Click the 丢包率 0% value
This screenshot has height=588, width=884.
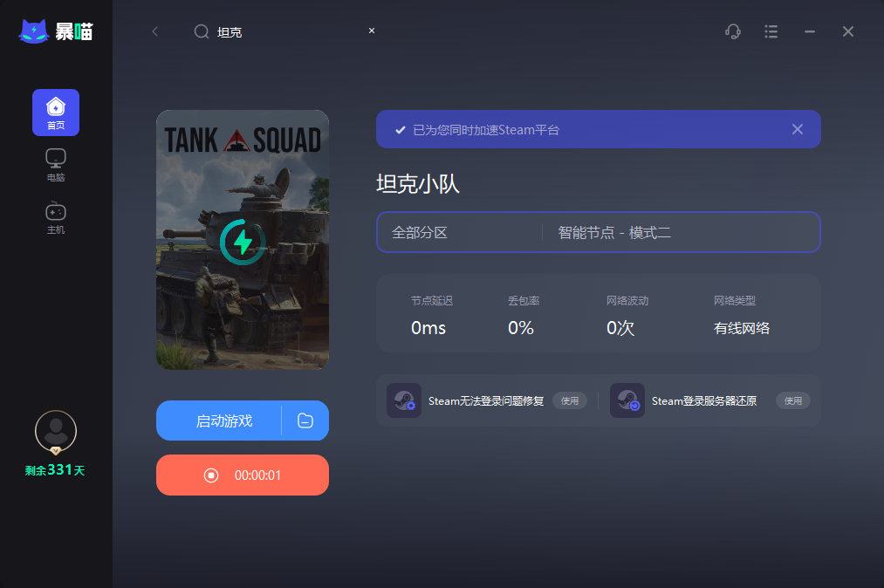(x=521, y=327)
